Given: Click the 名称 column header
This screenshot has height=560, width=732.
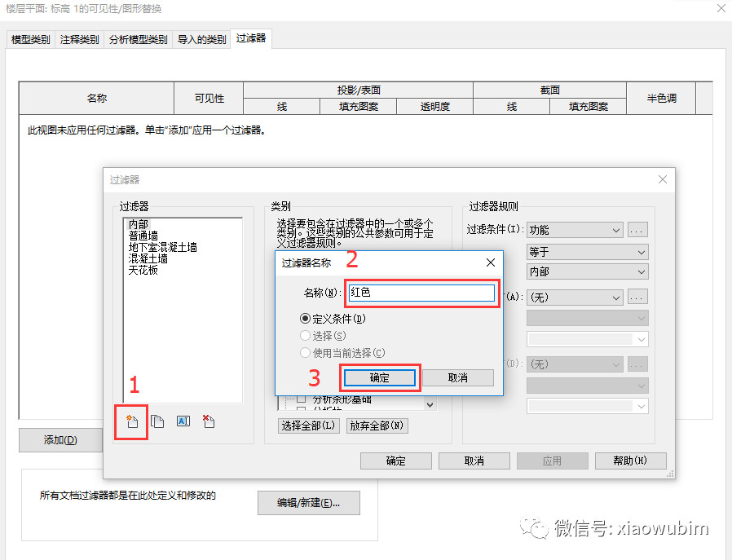Looking at the screenshot, I should (97, 98).
